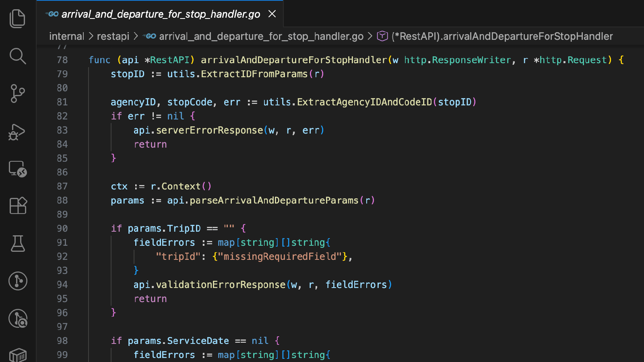Click ExtractAgencyIDAndCodeID function call on line 81
Viewport: 644px width, 362px height.
point(364,102)
